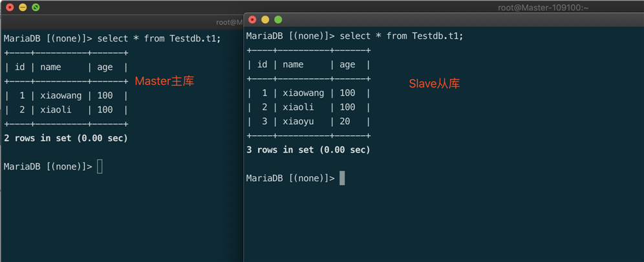Image resolution: width=644 pixels, height=262 pixels.
Task: Focus the Master terminal prompt cursor
Action: pos(100,167)
